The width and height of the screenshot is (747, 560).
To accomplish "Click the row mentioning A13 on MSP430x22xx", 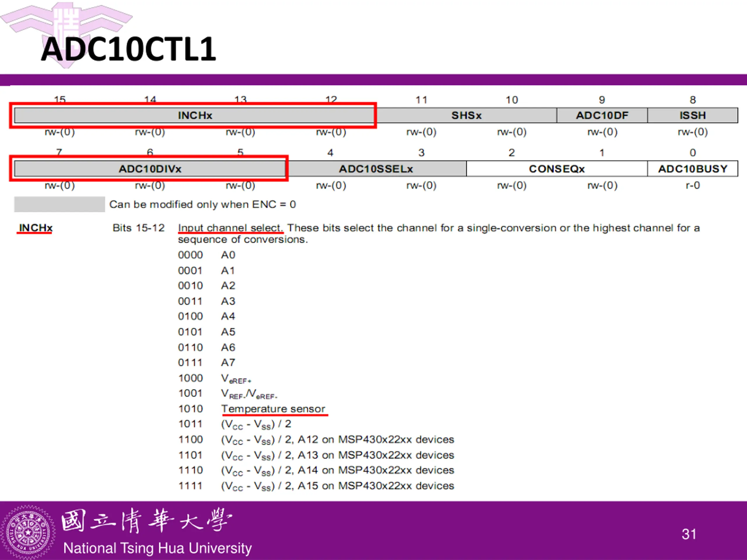I will coord(316,455).
